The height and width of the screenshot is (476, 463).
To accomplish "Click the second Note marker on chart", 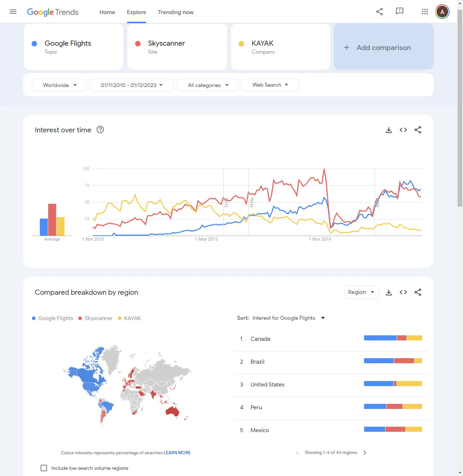I will pyautogui.click(x=251, y=202).
